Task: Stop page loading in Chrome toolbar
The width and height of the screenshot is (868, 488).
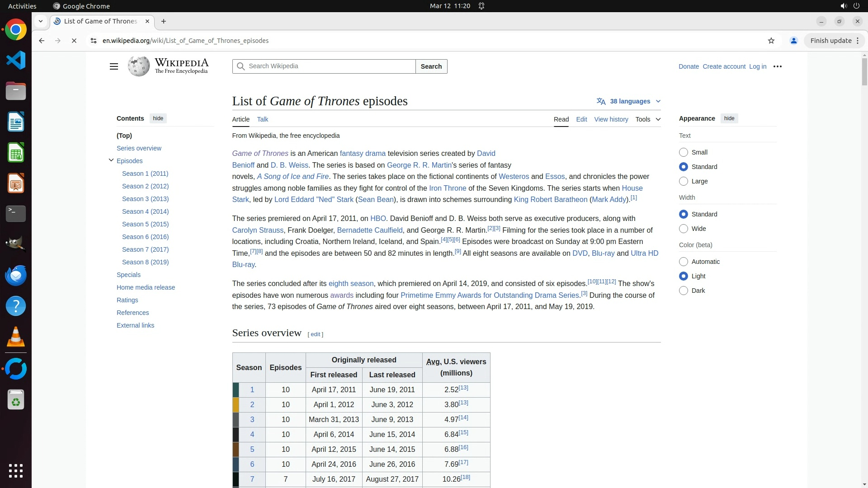Action: (x=74, y=41)
